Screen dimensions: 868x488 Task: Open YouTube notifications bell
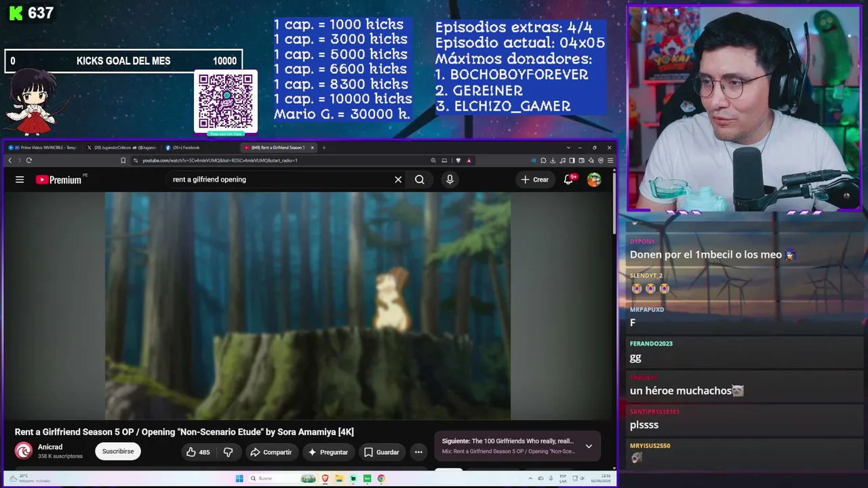pyautogui.click(x=569, y=180)
